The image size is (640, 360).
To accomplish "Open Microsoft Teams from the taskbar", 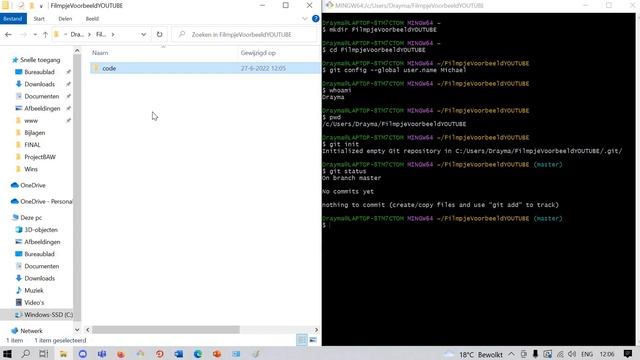I will click(x=102, y=354).
